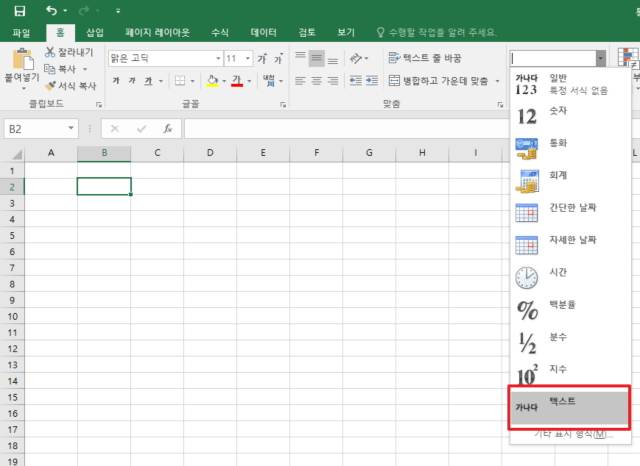Apply yellow fill color

click(x=213, y=81)
